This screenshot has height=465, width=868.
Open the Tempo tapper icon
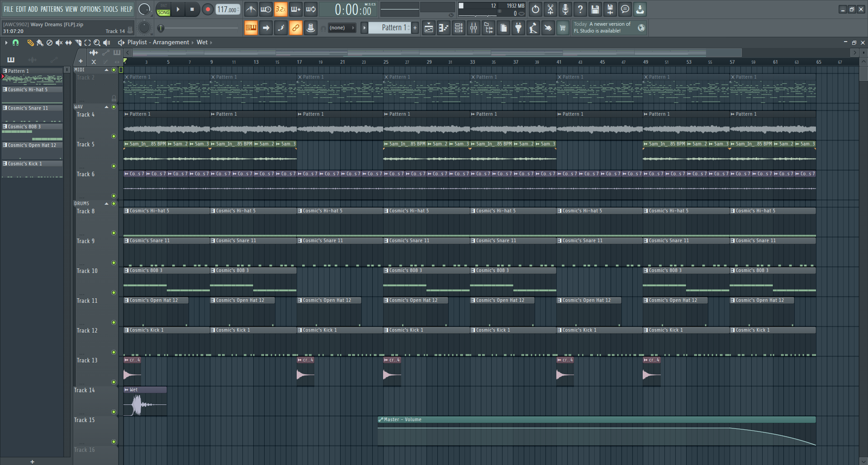pos(533,28)
